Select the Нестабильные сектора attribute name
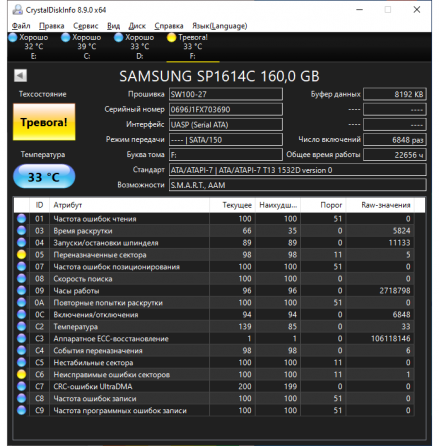Image resolution: width=439 pixels, height=446 pixels. [x=93, y=363]
